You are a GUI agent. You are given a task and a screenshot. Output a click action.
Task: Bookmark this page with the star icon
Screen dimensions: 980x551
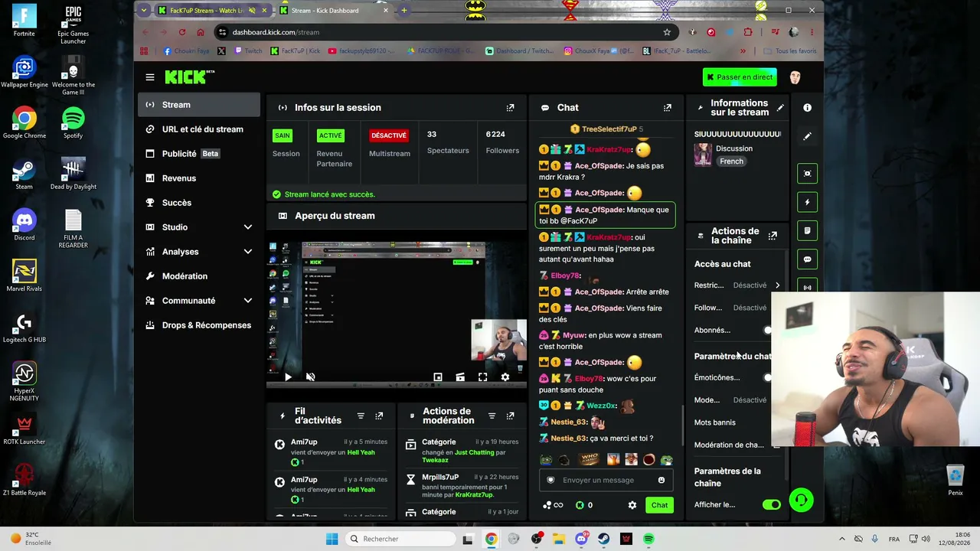pyautogui.click(x=667, y=32)
